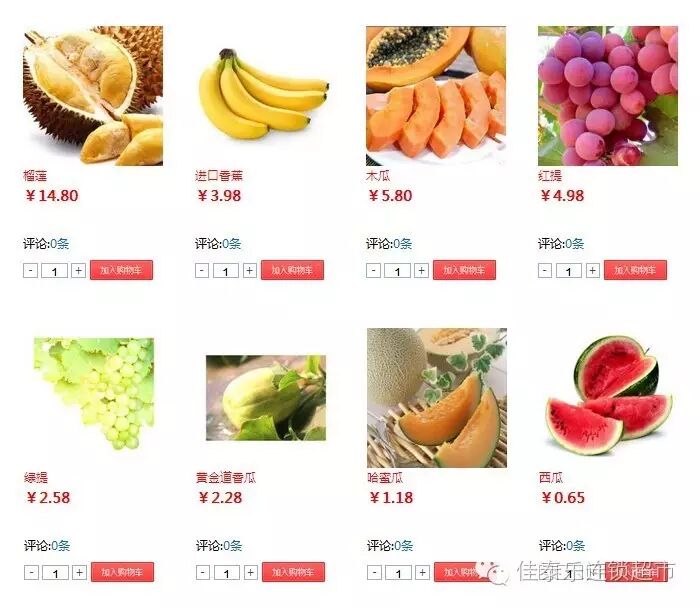View comments link 0条 under 黄金道香瓜
Image resolution: width=700 pixels, height=607 pixels.
233,545
